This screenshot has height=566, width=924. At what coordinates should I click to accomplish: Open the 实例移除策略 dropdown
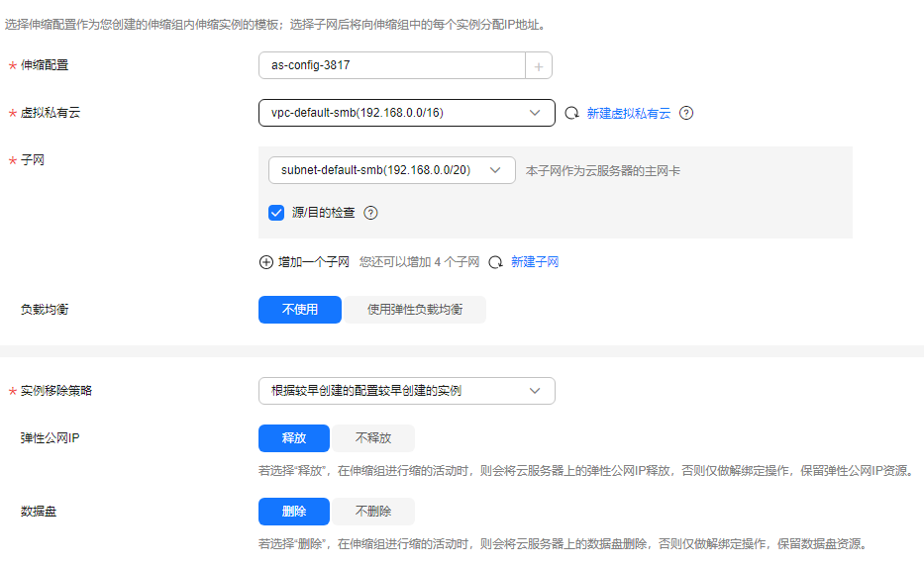tap(406, 391)
